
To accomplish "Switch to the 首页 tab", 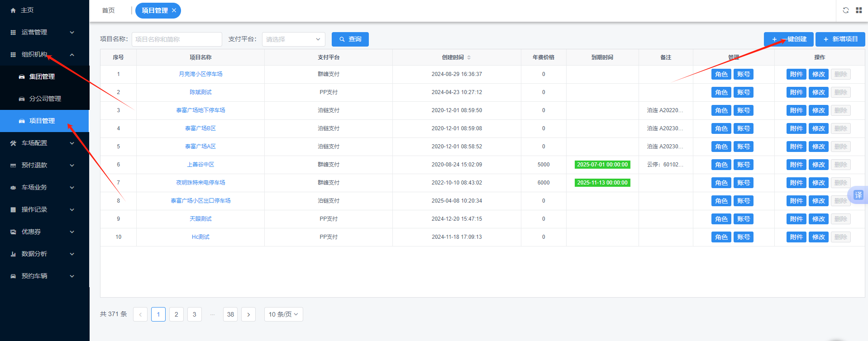I will pos(109,10).
